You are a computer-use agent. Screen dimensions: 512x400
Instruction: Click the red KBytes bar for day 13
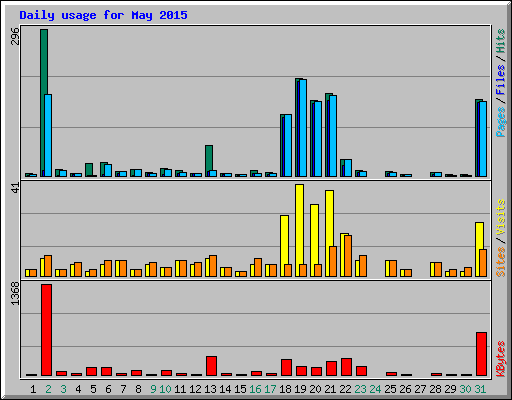pos(211,366)
